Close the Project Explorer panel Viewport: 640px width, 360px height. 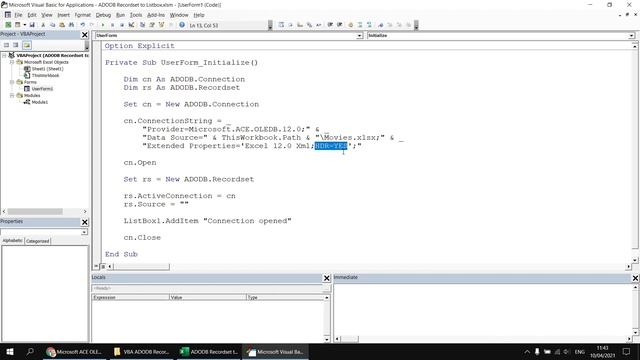(x=84, y=35)
